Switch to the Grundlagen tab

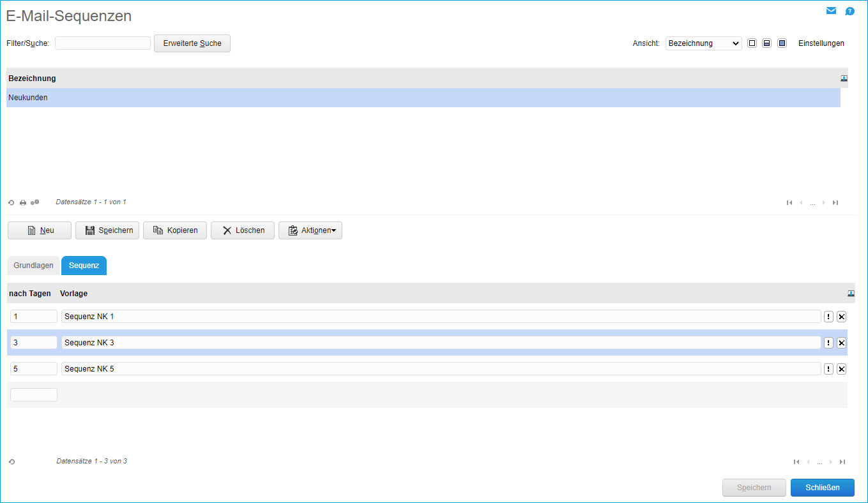(x=34, y=266)
